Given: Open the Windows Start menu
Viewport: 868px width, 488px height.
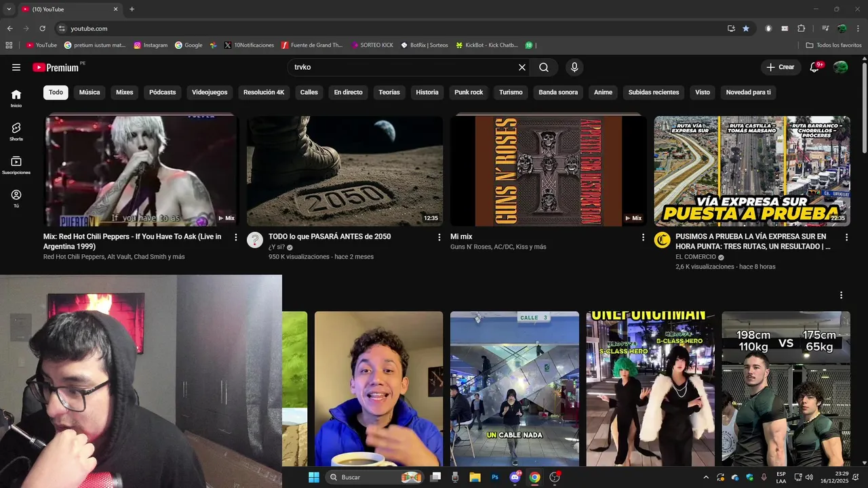Looking at the screenshot, I should tap(314, 477).
